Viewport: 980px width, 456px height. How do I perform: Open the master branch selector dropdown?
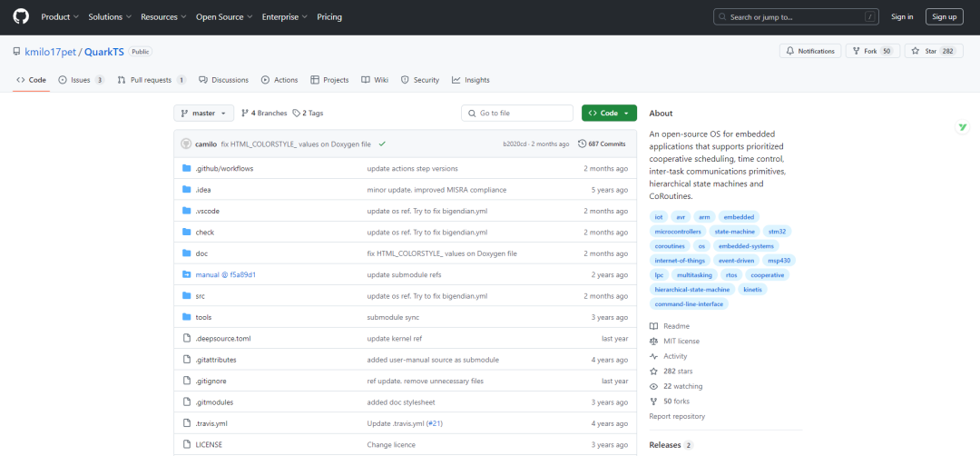click(x=204, y=114)
